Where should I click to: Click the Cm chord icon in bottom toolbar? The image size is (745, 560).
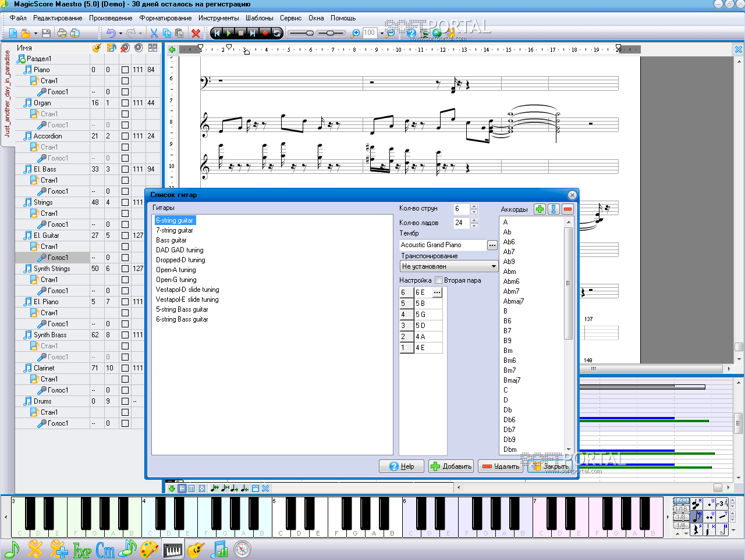(x=105, y=549)
